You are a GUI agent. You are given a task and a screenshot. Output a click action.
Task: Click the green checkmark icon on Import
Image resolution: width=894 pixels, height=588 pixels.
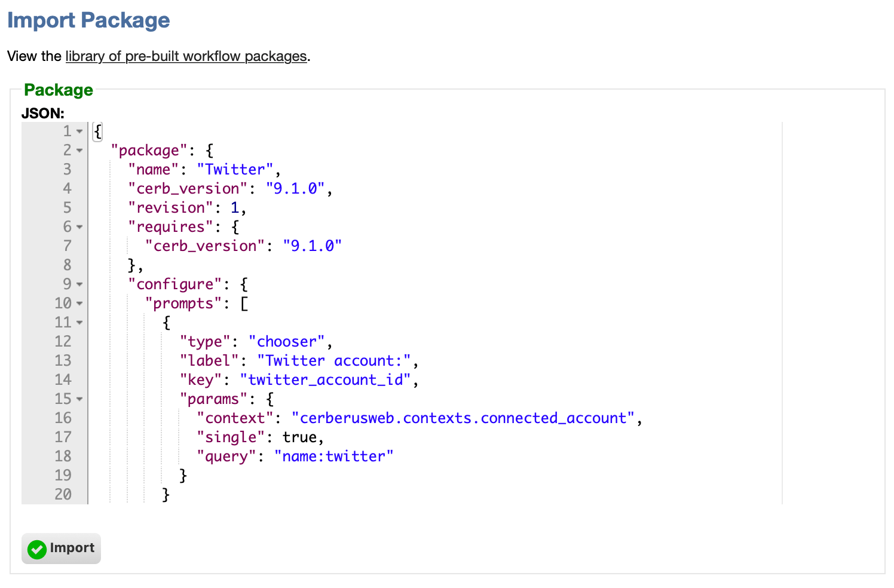(37, 549)
